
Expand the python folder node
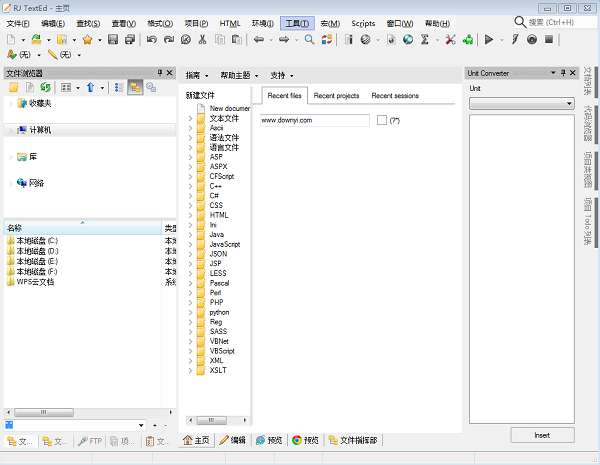(191, 312)
